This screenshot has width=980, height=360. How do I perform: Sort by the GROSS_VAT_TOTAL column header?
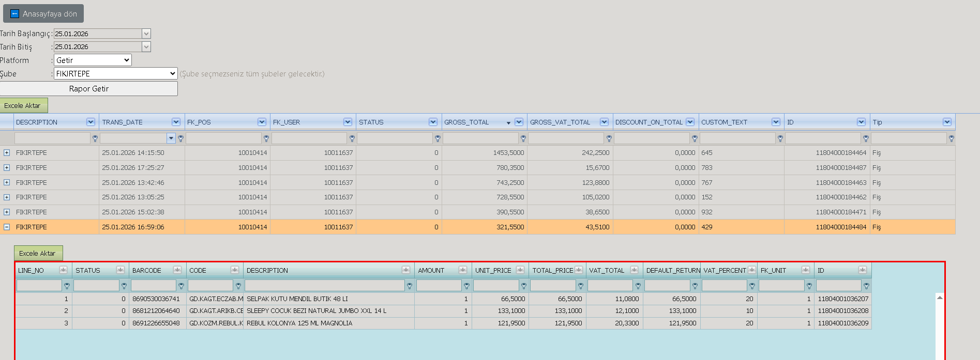(x=560, y=122)
